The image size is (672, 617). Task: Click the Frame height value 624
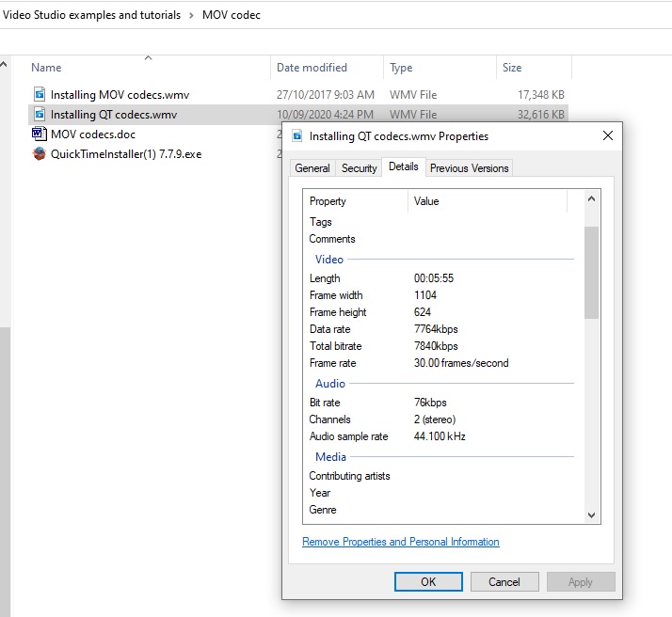click(x=423, y=312)
